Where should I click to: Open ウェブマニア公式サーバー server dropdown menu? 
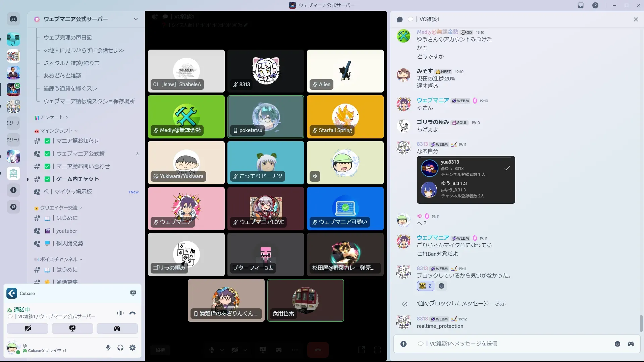coord(136,19)
